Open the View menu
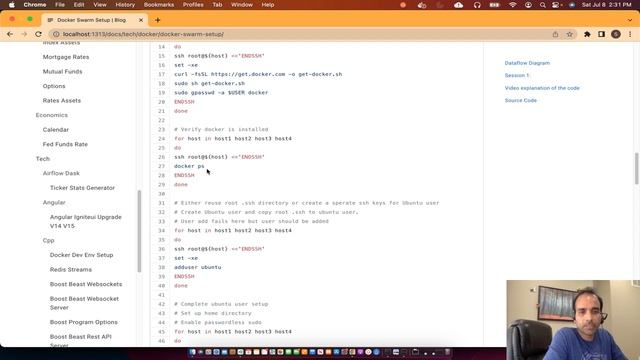 pos(100,5)
